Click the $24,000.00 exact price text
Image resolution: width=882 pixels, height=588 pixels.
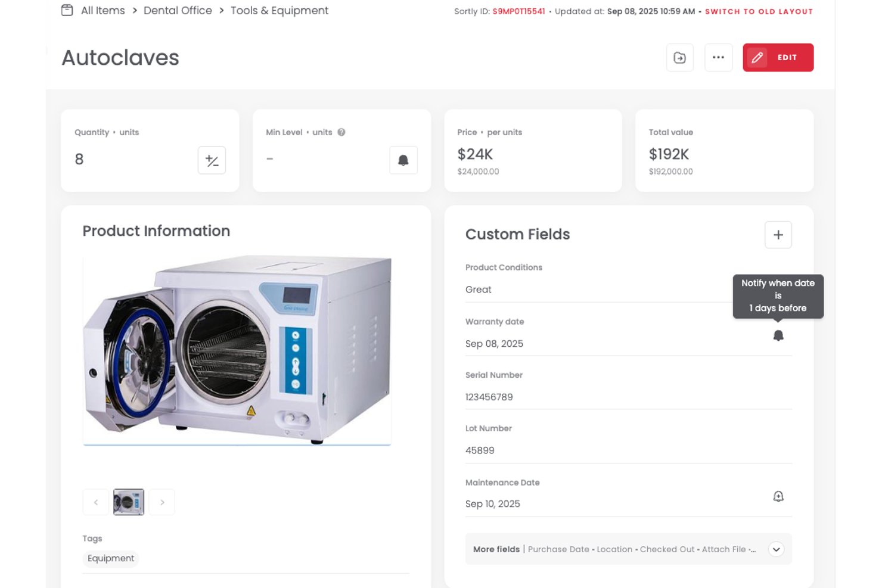pos(478,172)
